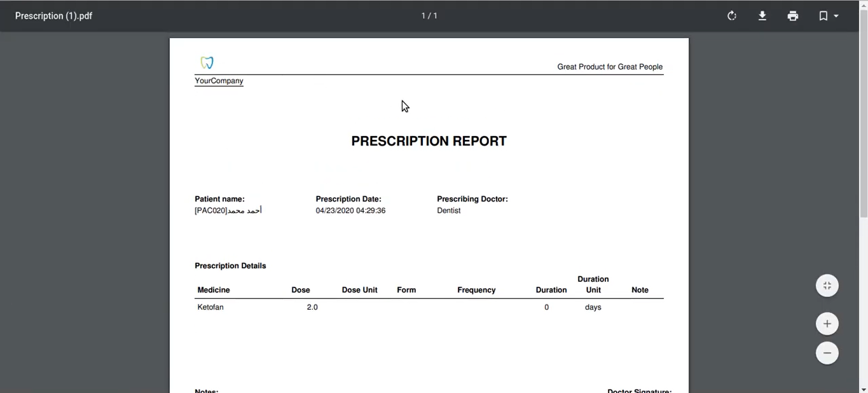Screen dimensions: 868x393
Task: Expand the bookmarks dropdown arrow
Action: (836, 16)
